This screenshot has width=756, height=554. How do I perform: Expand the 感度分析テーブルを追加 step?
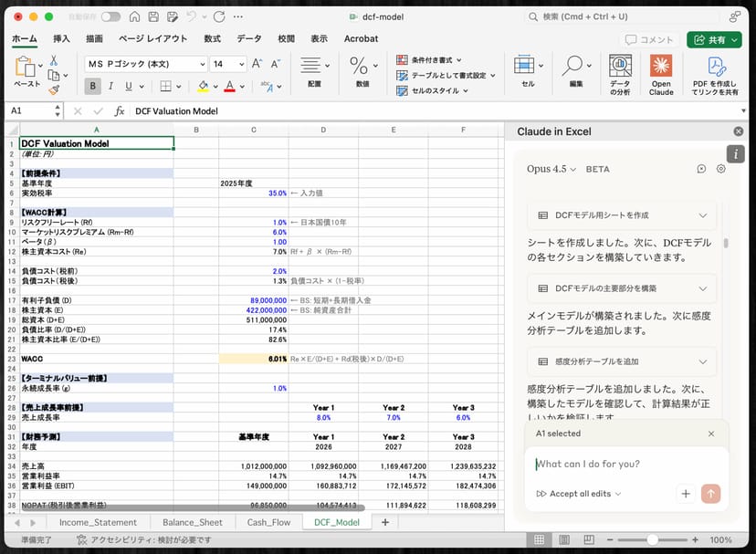point(702,361)
